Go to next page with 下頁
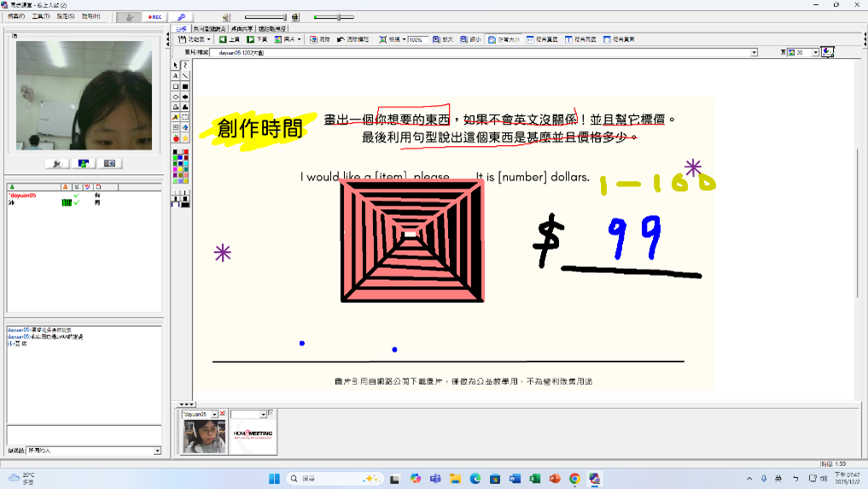The height and width of the screenshot is (489, 868). pyautogui.click(x=257, y=39)
